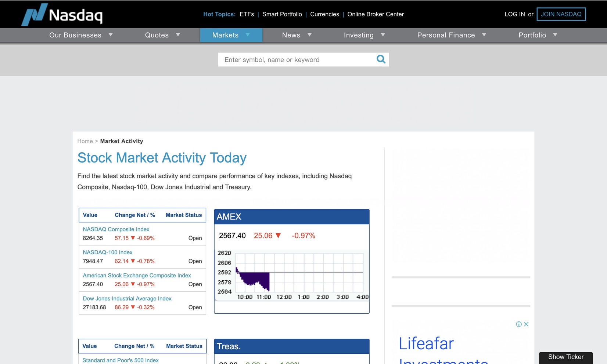Click the Treas. chart header
The image size is (607, 364).
pos(292,346)
